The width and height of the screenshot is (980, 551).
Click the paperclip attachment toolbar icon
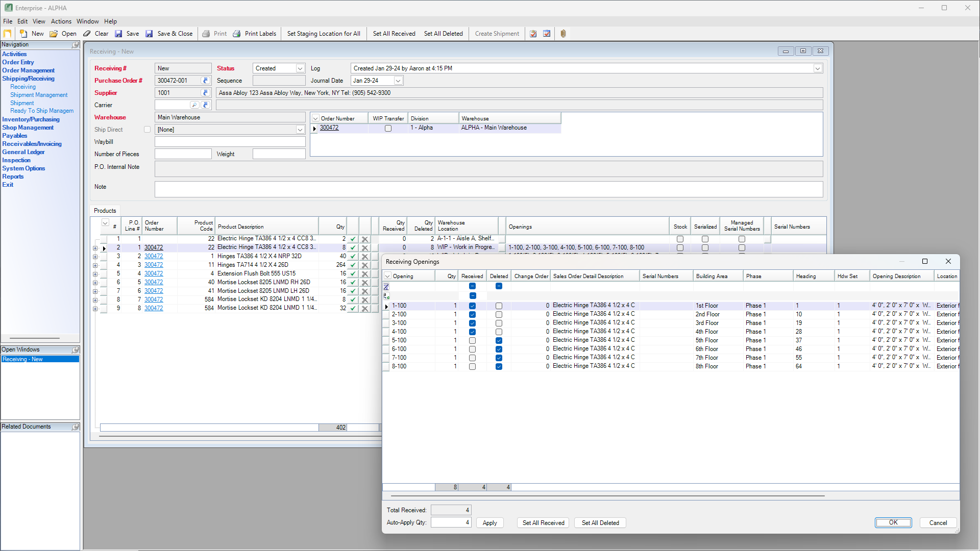pos(563,34)
